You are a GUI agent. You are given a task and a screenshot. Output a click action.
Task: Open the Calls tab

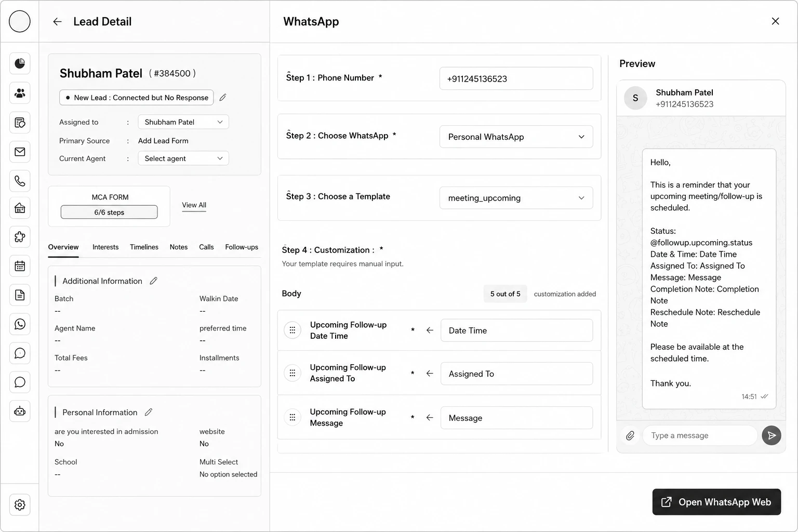(x=206, y=247)
